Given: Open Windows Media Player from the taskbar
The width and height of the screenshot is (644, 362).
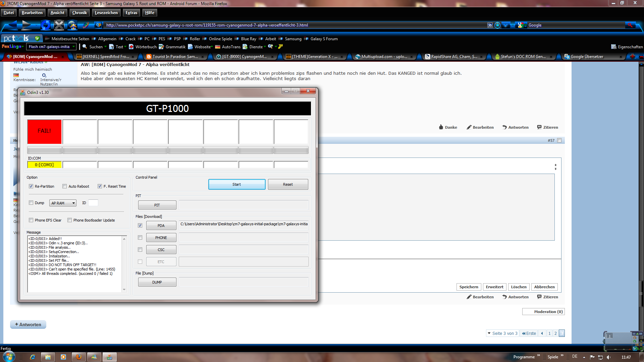Looking at the screenshot, I should 63,357.
